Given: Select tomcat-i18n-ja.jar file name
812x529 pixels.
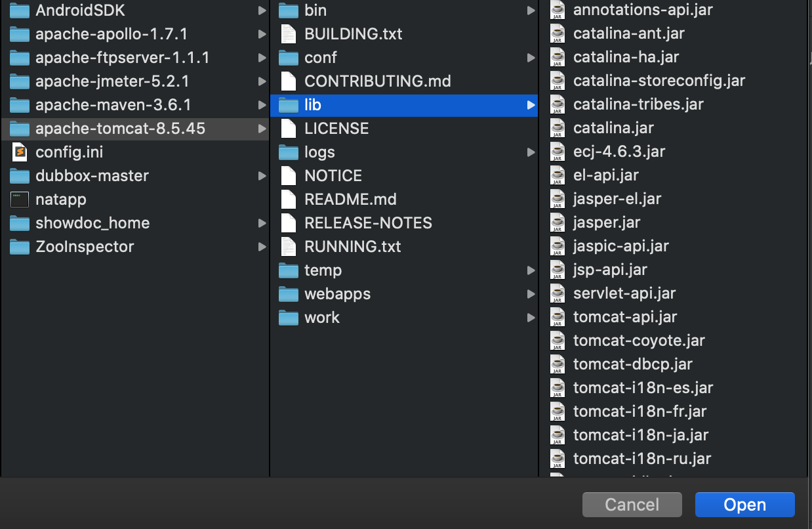Looking at the screenshot, I should pos(641,435).
